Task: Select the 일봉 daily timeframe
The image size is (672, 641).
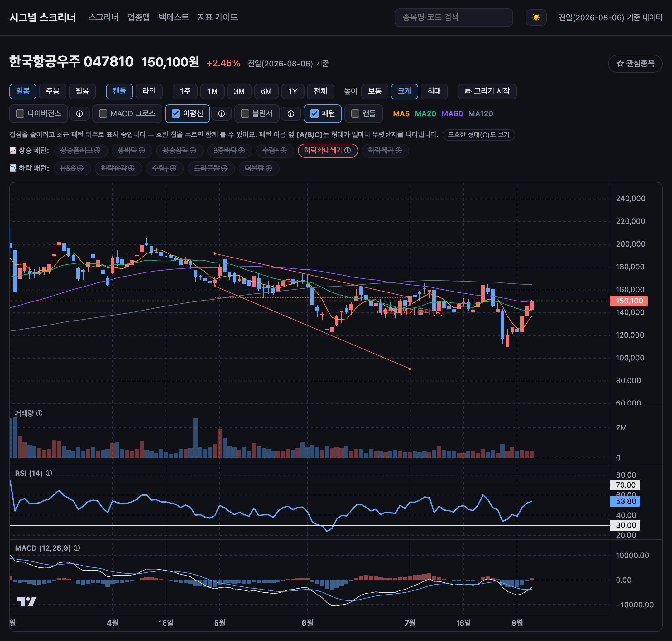Action: pyautogui.click(x=23, y=91)
